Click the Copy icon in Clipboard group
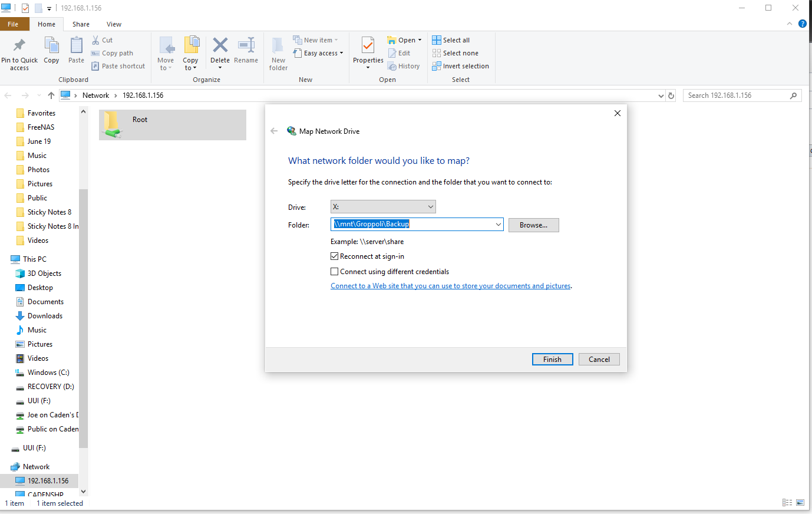 click(51, 46)
